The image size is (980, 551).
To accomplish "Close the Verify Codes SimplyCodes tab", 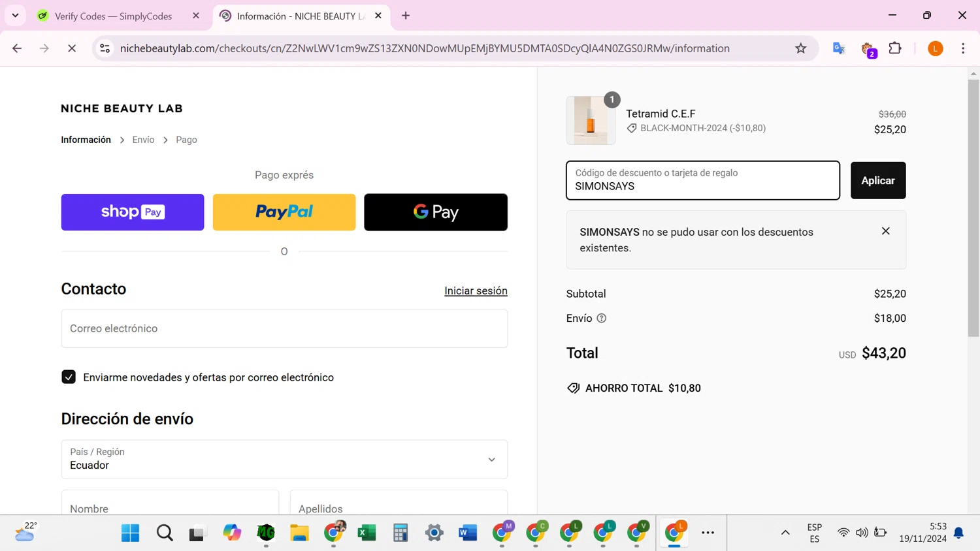I will 196,16.
